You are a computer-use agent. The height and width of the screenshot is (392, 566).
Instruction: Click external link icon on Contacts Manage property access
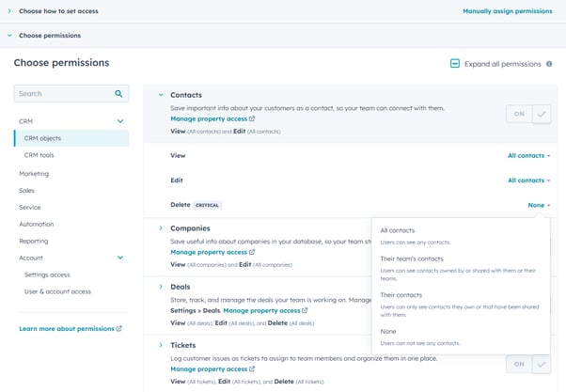click(252, 119)
